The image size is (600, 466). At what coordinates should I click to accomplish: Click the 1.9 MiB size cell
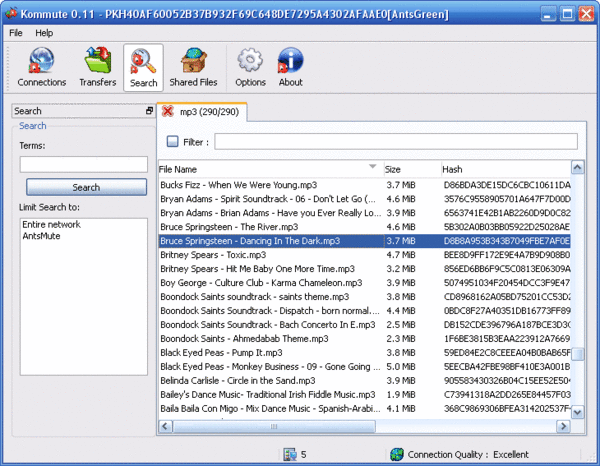[401, 394]
